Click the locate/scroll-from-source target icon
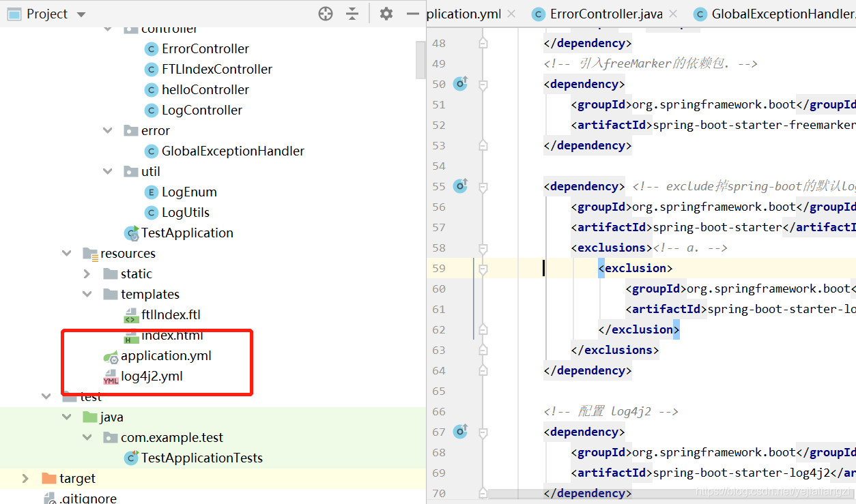 coord(326,14)
